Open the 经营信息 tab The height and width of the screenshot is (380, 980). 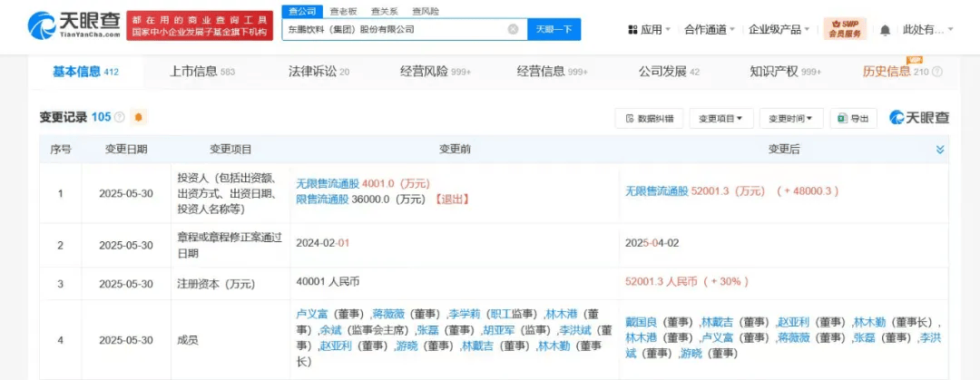click(x=552, y=72)
